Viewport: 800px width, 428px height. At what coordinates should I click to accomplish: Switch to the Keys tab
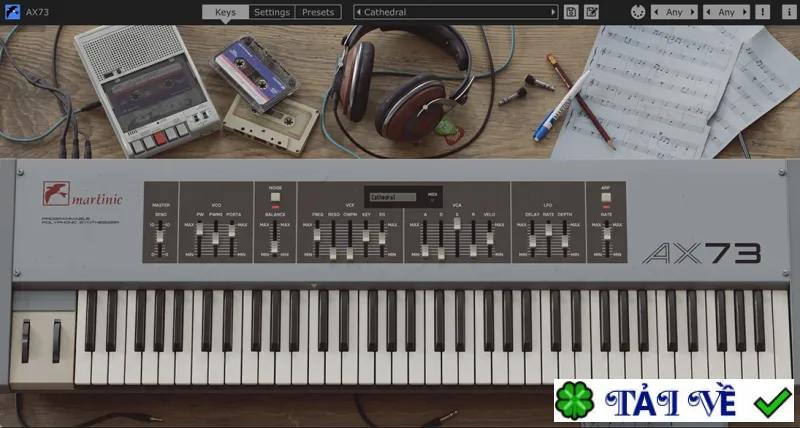pyautogui.click(x=225, y=12)
